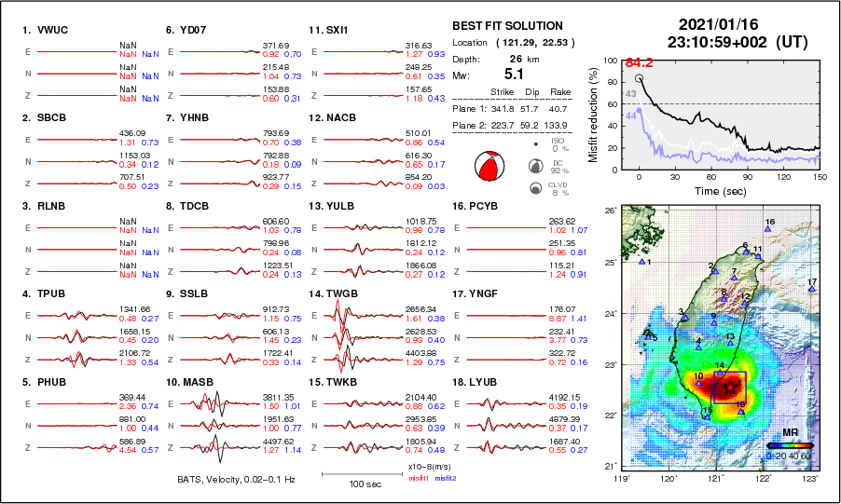Viewport: 841px width, 504px height.
Task: Click the circled peak marker at 0 sec
Action: pos(640,78)
